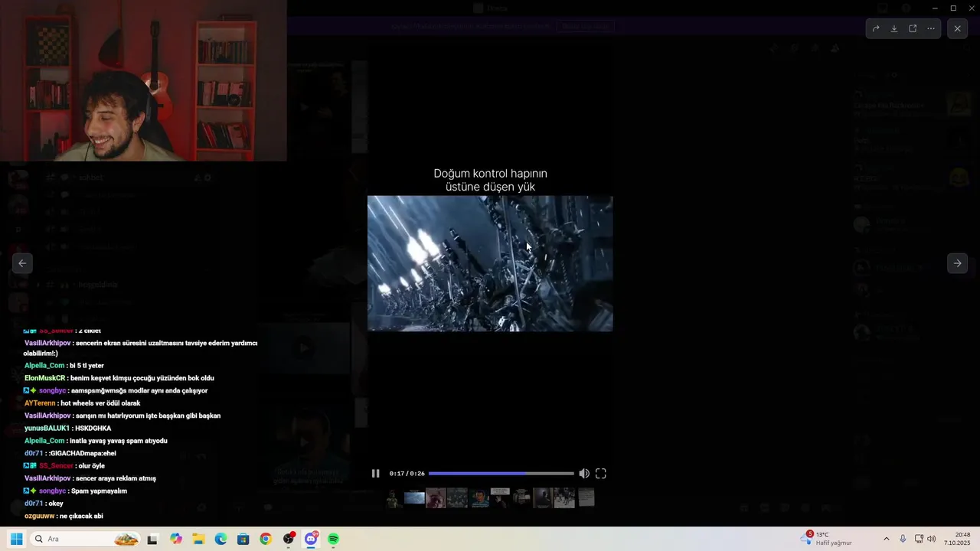This screenshot has width=980, height=551.
Task: Click the 0:17 / 0:26 time display
Action: [x=407, y=474]
